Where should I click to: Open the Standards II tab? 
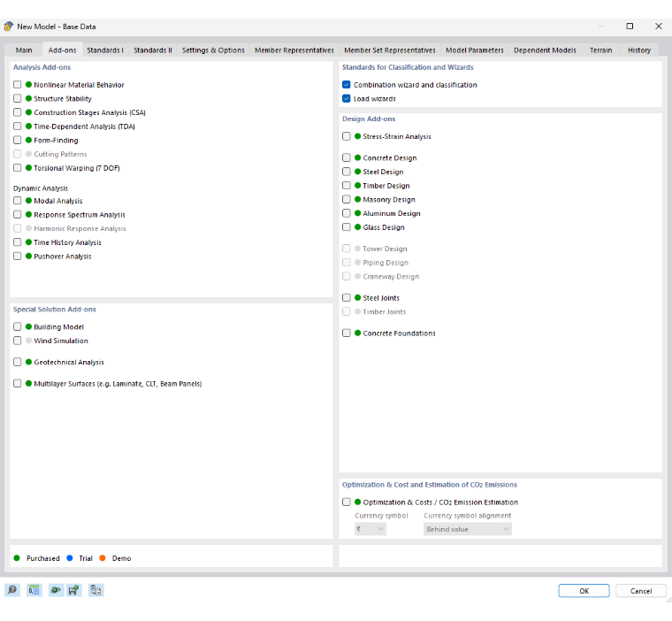pyautogui.click(x=153, y=50)
